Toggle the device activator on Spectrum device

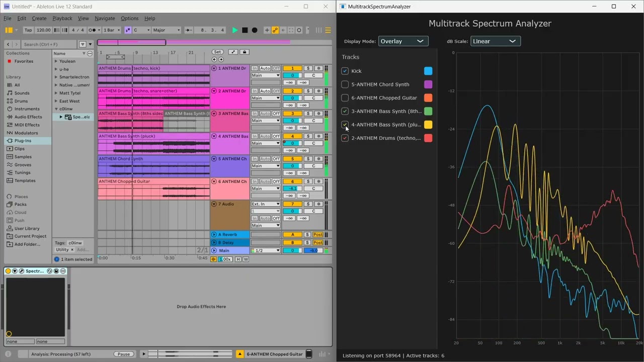[8, 271]
